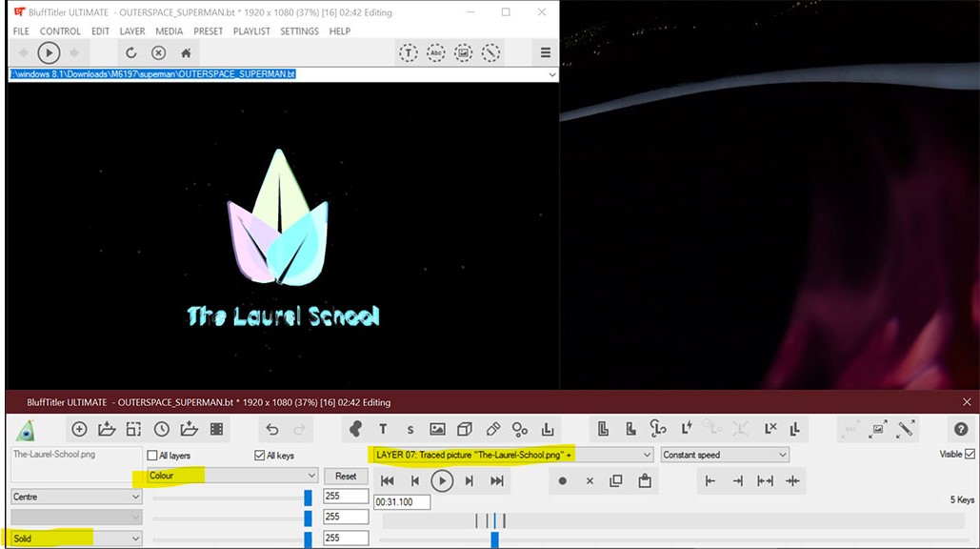Image resolution: width=980 pixels, height=549 pixels.
Task: Open the LAYER 07 Traced picture dropdown
Action: click(x=512, y=455)
